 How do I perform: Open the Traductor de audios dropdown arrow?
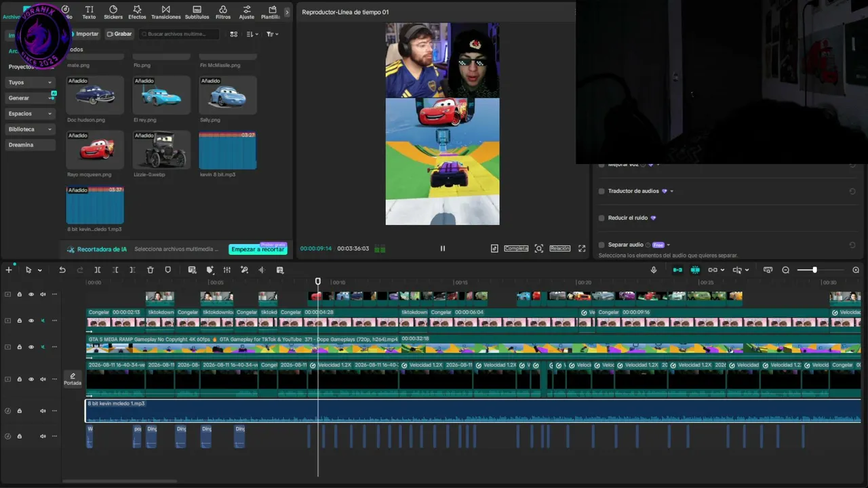(x=671, y=191)
